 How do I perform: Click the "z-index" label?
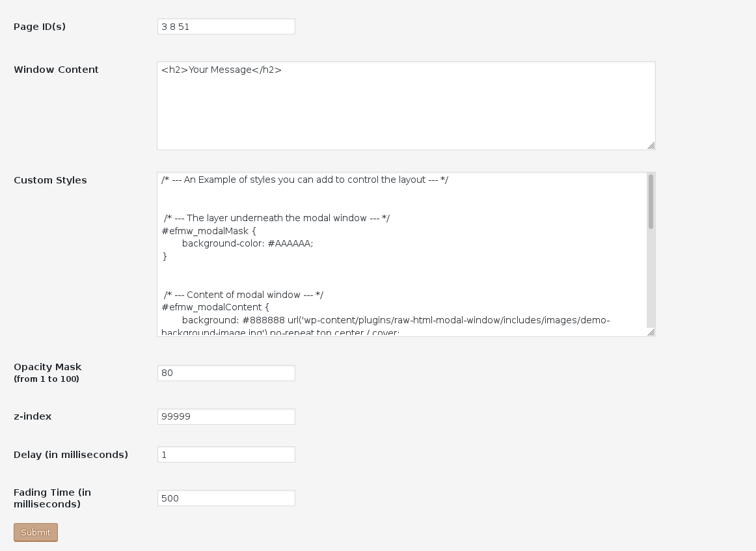pos(33,416)
